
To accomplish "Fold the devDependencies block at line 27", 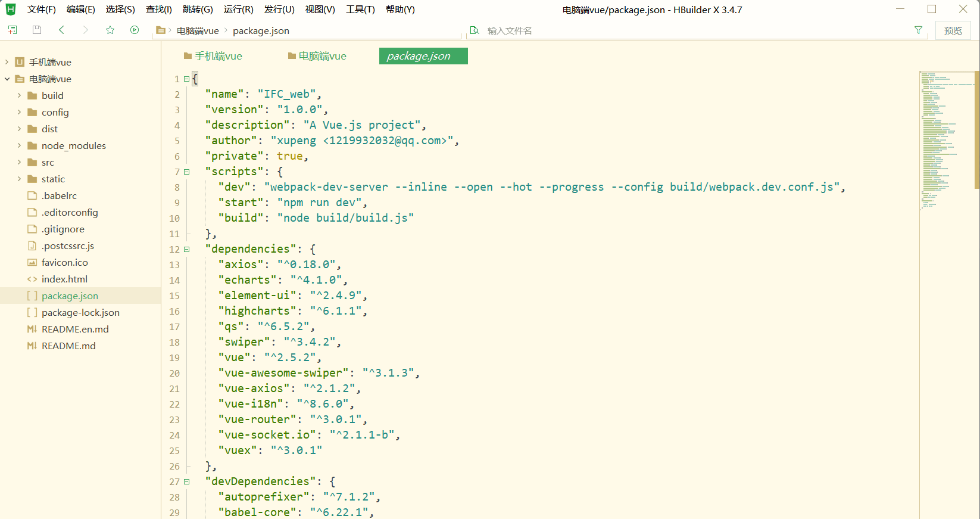I will coord(187,481).
